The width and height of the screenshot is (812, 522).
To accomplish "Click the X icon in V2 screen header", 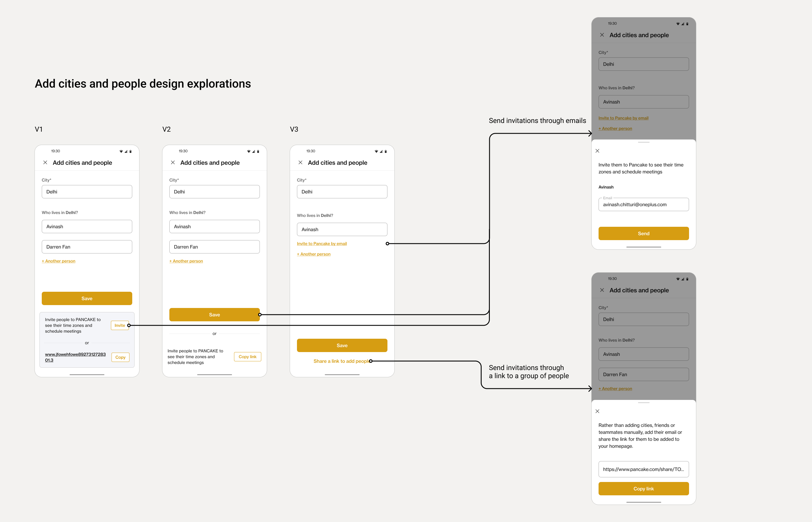I will pos(173,163).
